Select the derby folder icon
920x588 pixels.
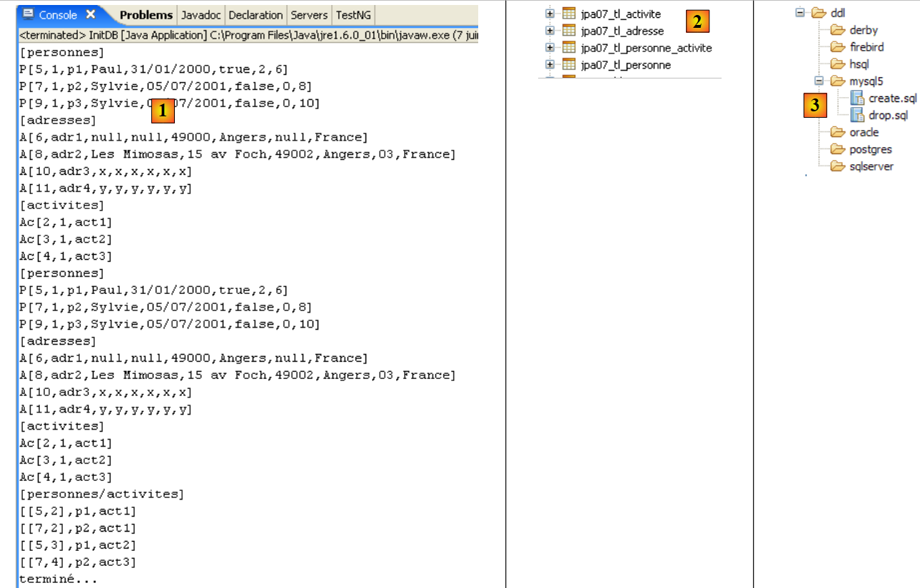837,30
